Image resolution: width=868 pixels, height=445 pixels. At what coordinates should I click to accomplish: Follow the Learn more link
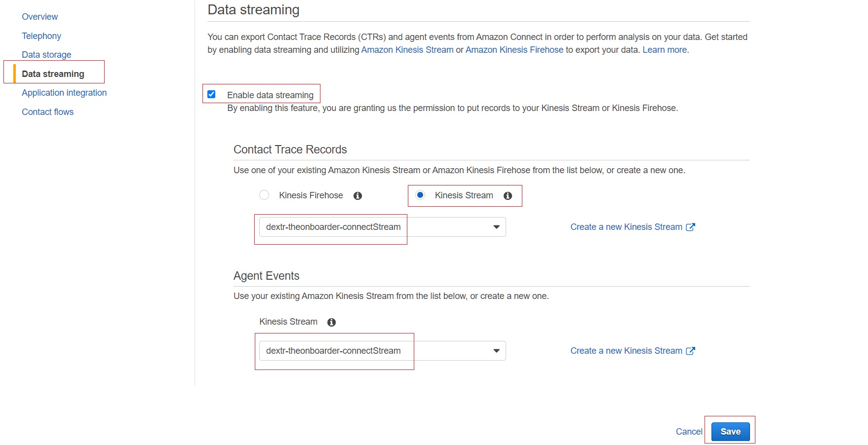[x=665, y=50]
